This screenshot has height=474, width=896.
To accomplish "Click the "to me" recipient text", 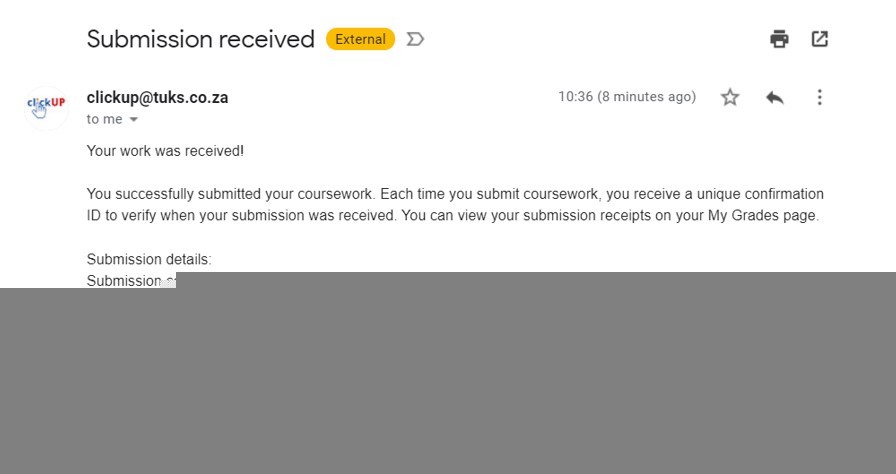I will point(104,119).
